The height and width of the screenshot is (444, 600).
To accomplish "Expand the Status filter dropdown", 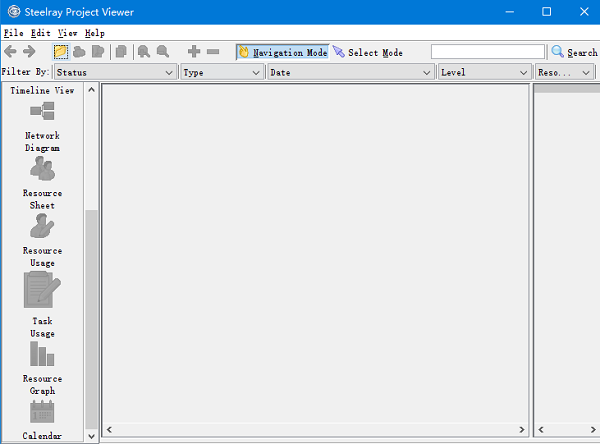I will (115, 72).
